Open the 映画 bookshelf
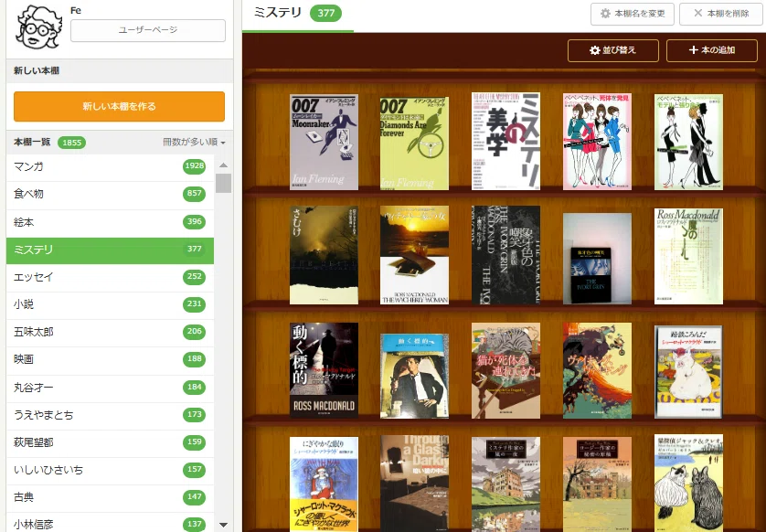766x532 pixels. pos(110,360)
